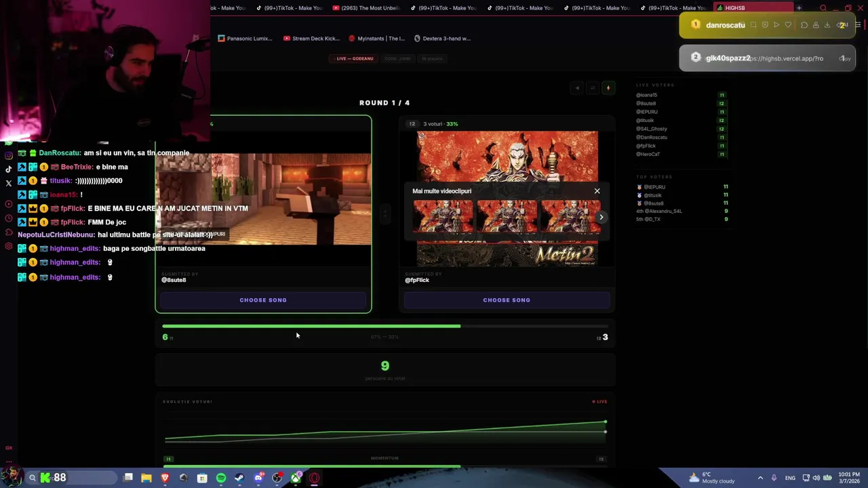The width and height of the screenshot is (868, 488).
Task: Click the momentum bar at bottom
Action: pos(384,466)
